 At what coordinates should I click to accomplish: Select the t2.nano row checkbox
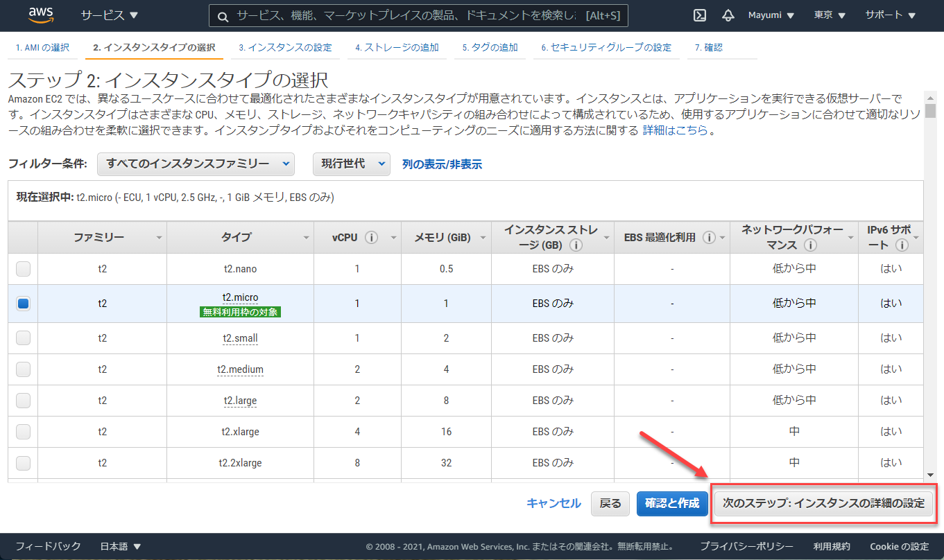click(x=23, y=268)
